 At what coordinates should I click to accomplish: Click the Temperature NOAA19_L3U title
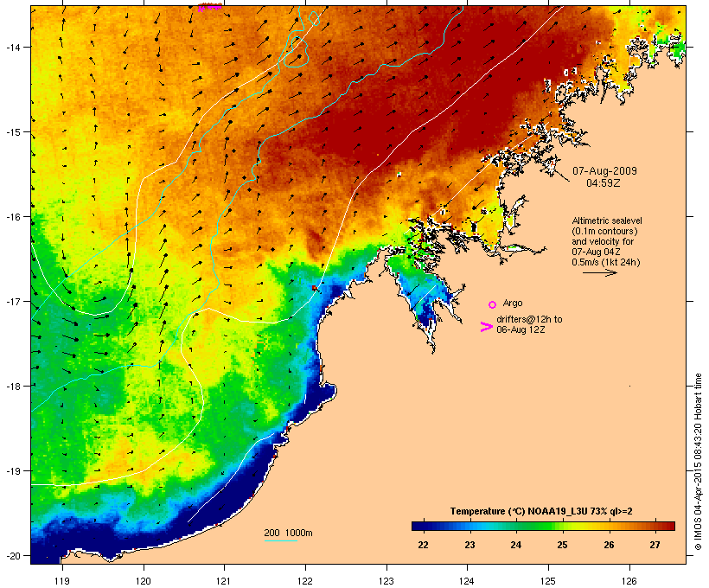click(541, 512)
